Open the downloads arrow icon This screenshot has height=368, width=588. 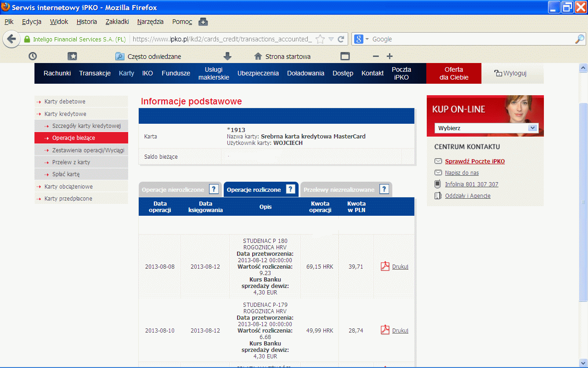227,56
